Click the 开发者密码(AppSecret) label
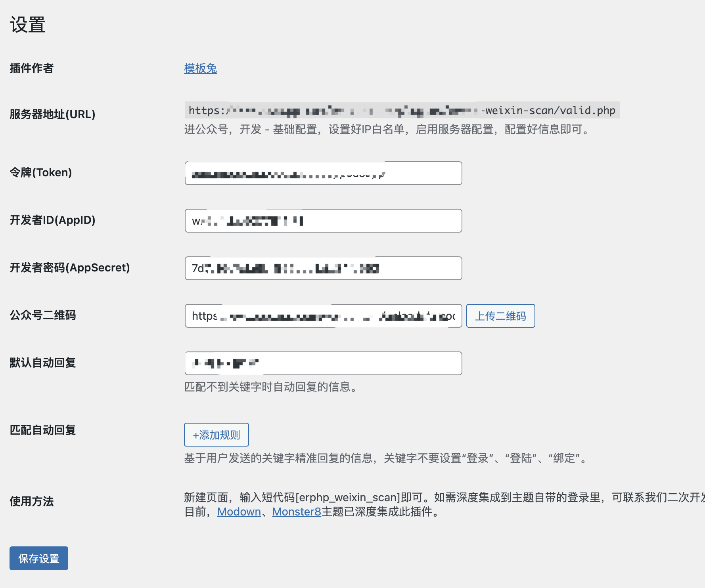 pos(70,268)
